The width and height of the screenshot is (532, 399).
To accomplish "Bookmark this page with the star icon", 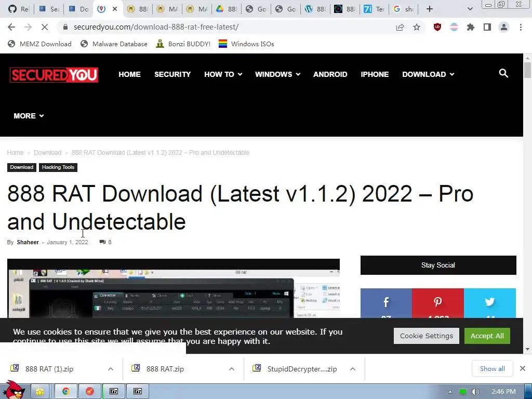I will (417, 27).
